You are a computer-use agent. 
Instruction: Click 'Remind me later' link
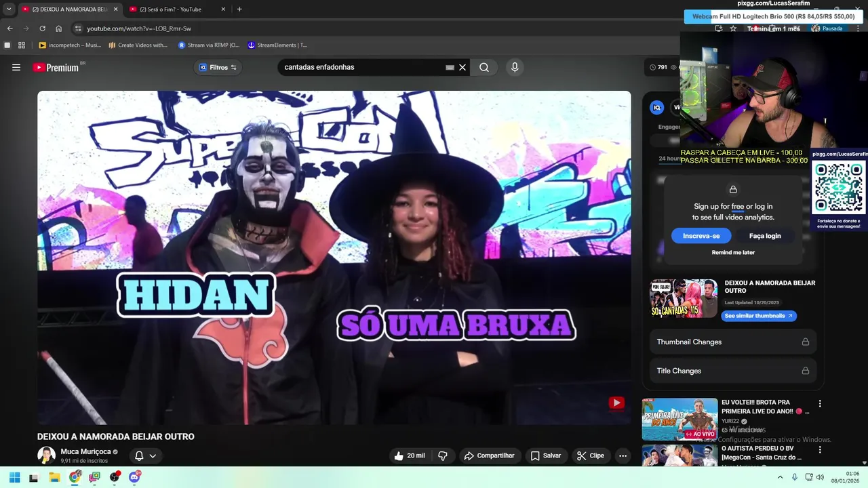point(733,252)
